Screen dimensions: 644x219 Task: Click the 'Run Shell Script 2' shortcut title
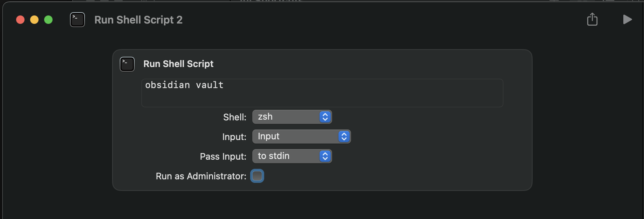point(138,20)
